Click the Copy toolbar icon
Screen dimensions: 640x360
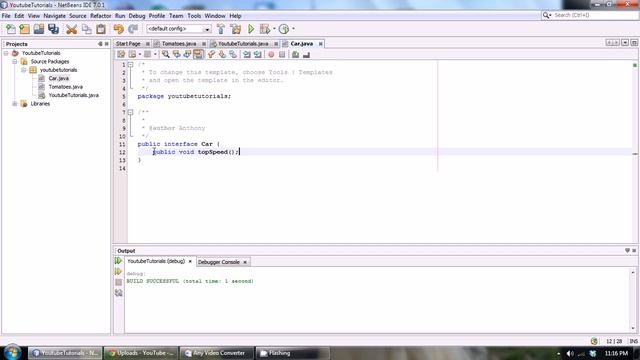86,29
